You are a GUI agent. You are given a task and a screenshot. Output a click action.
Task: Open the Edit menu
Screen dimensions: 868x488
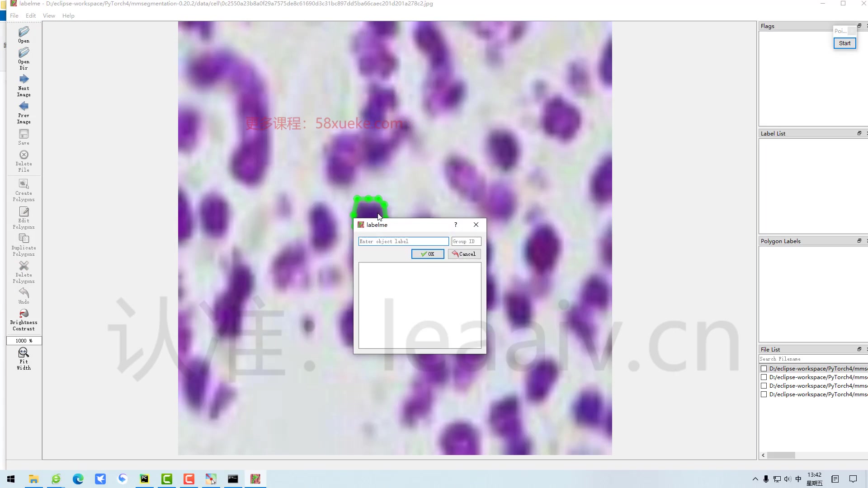31,15
